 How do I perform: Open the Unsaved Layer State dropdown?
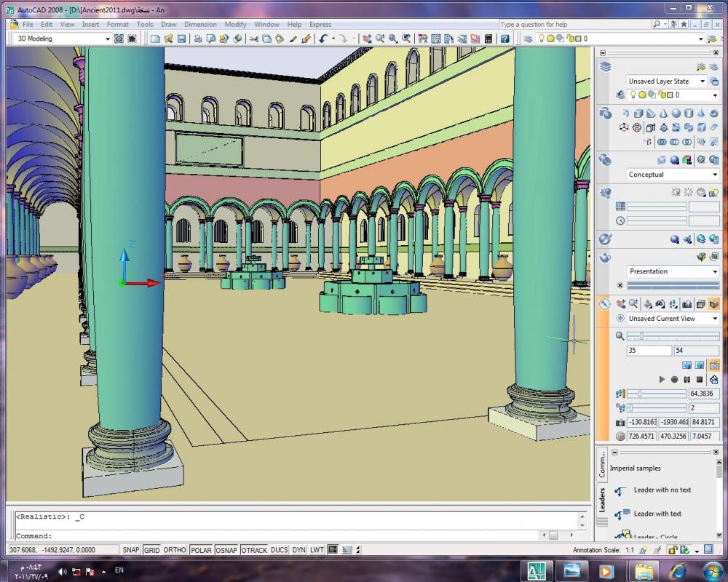(703, 81)
